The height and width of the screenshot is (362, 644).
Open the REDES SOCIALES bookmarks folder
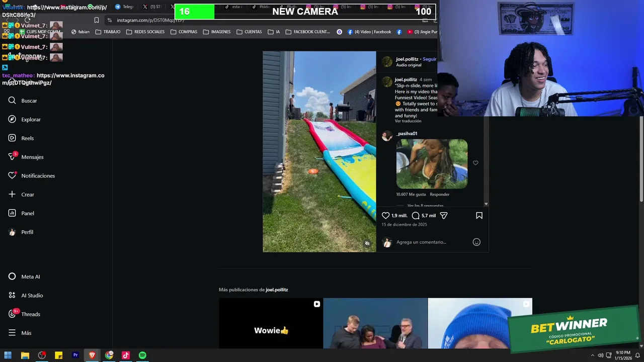145,32
